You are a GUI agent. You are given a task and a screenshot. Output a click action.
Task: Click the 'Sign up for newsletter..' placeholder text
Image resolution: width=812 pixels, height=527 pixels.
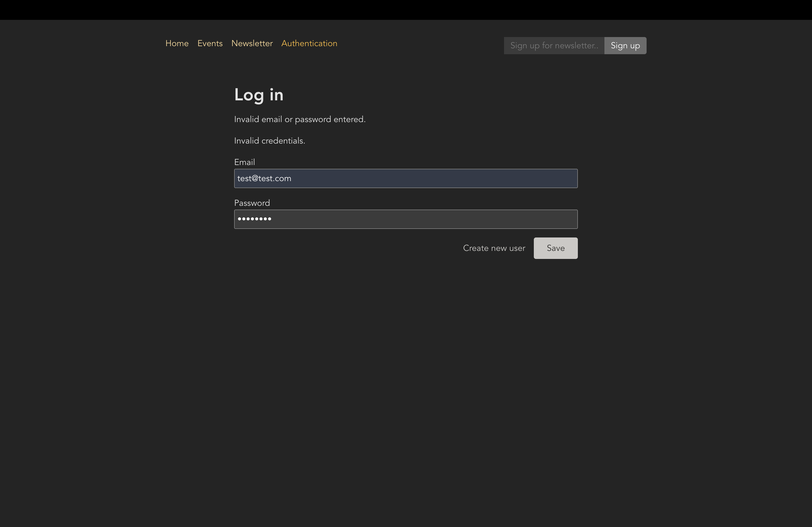[554, 46]
